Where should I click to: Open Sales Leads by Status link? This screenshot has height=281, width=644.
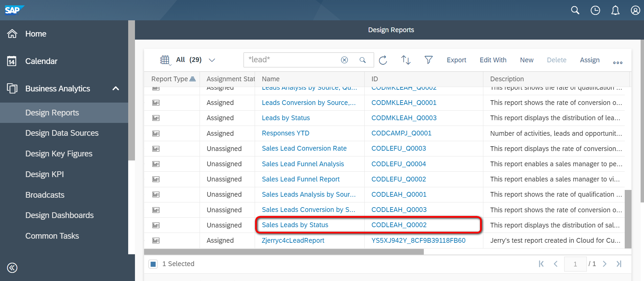tap(295, 225)
